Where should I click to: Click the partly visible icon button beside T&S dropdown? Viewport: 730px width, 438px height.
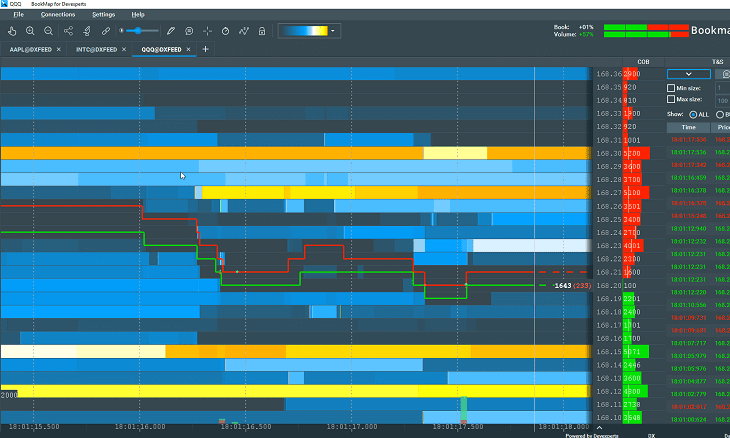click(724, 74)
